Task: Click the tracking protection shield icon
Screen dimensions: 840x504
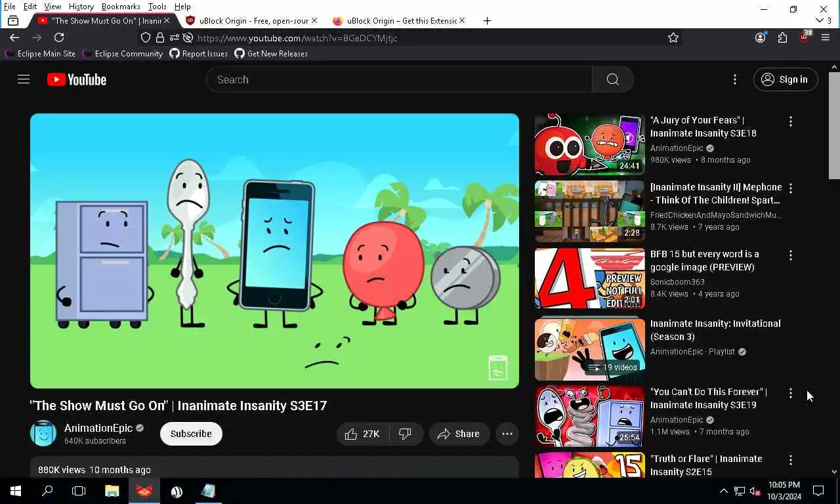Action: (x=146, y=38)
